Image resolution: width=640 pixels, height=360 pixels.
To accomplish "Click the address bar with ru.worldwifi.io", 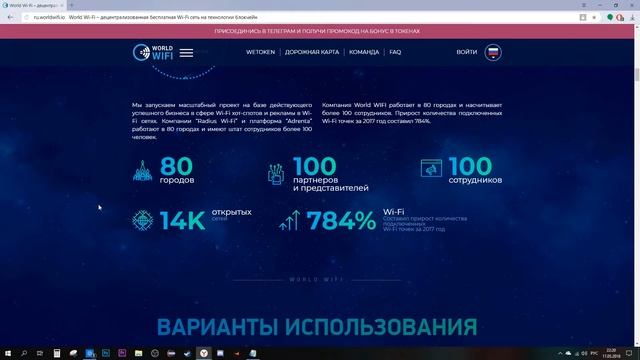I will (302, 17).
